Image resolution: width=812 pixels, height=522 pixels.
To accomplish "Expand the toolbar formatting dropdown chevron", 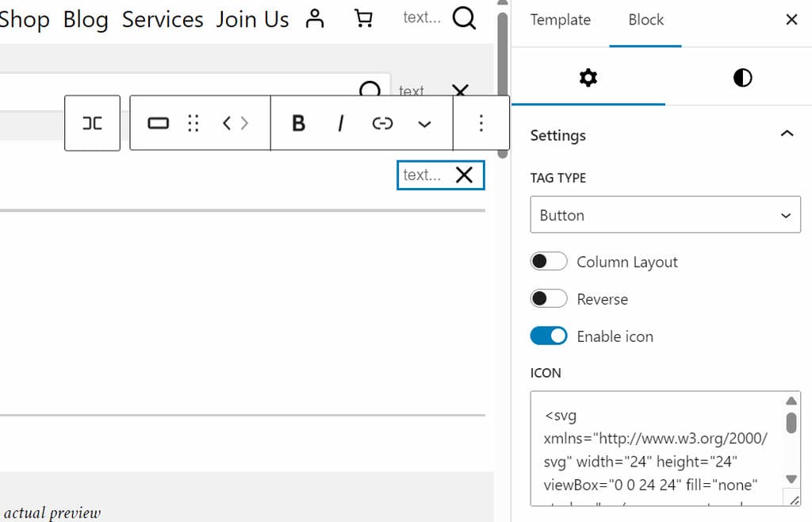I will pos(424,124).
